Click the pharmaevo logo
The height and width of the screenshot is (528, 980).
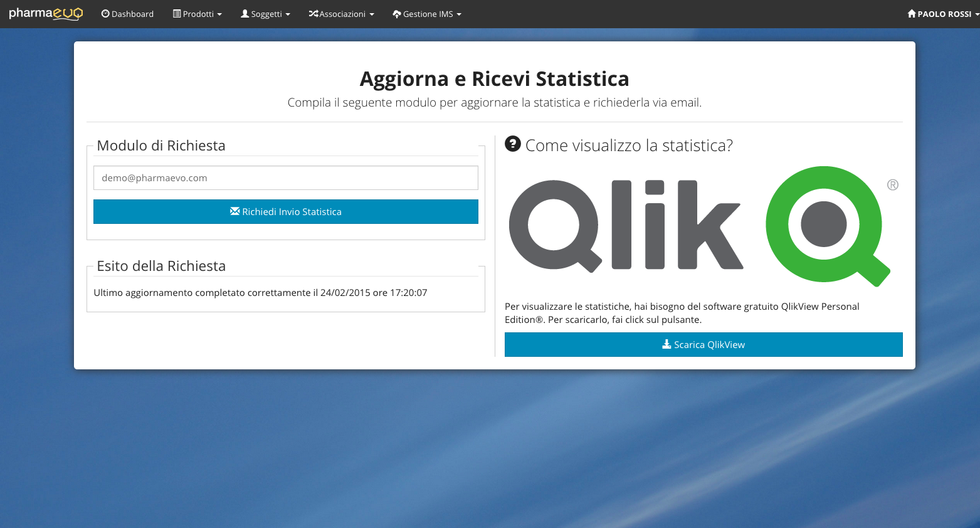[46, 13]
